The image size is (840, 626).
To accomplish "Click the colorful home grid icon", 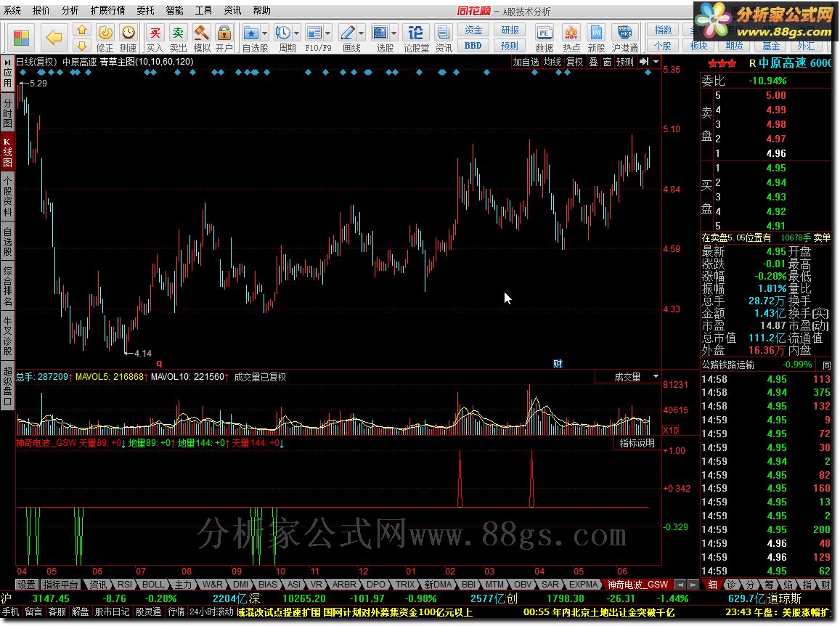I will pyautogui.click(x=22, y=38).
